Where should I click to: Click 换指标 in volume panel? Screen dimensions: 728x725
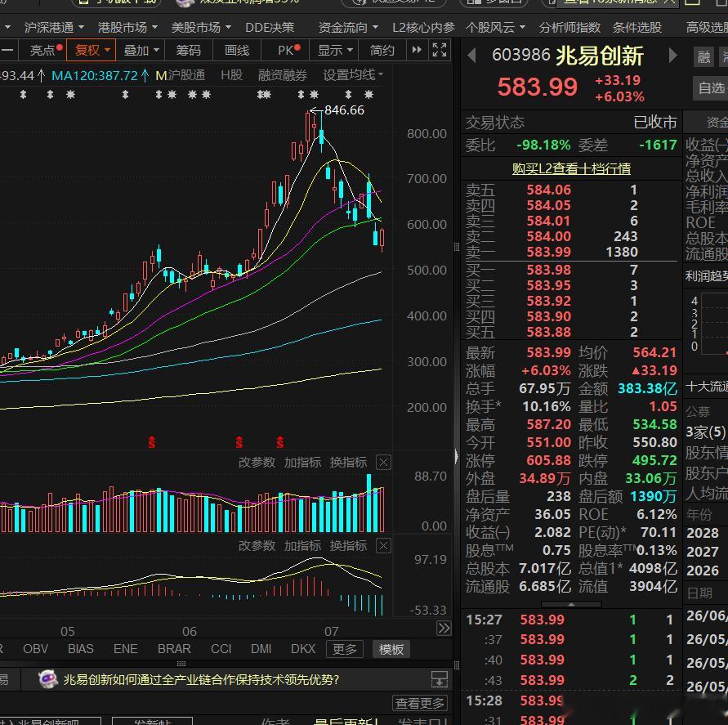click(348, 463)
